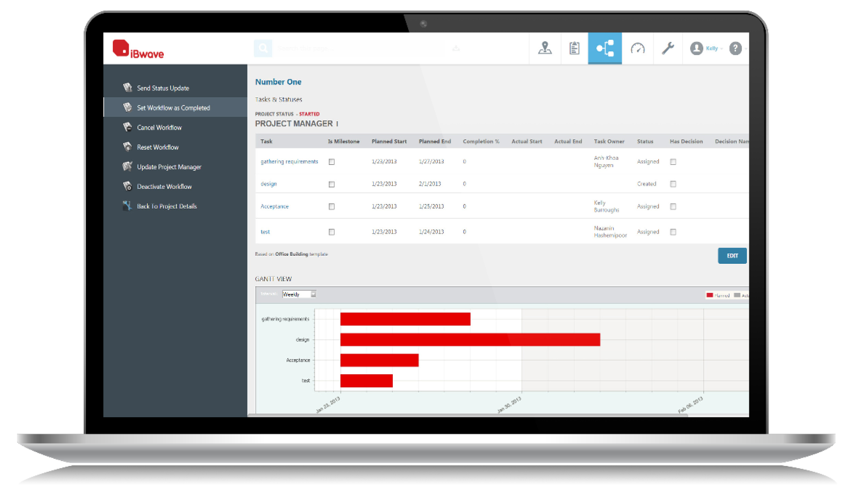This screenshot has width=859, height=504.
Task: Click the Completion % column header
Action: click(481, 141)
